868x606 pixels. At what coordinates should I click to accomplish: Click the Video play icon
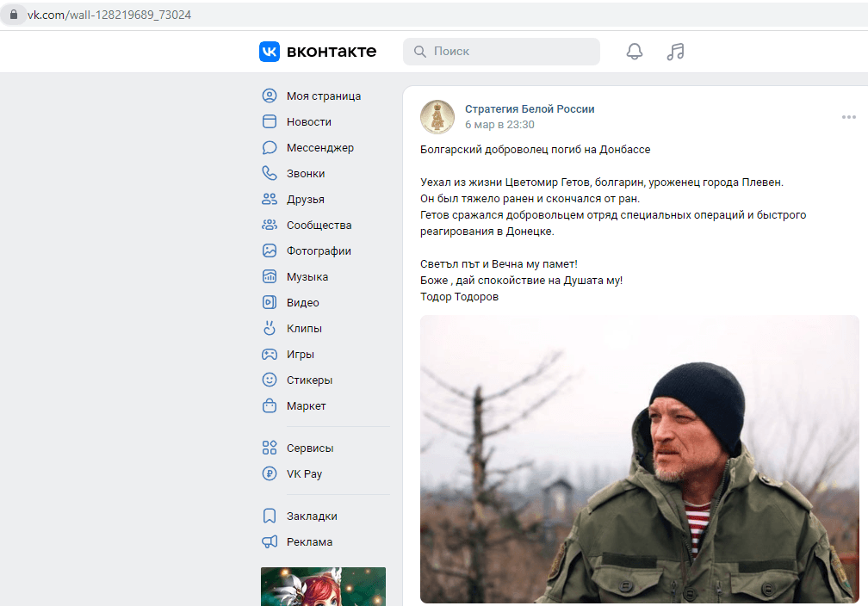(270, 303)
